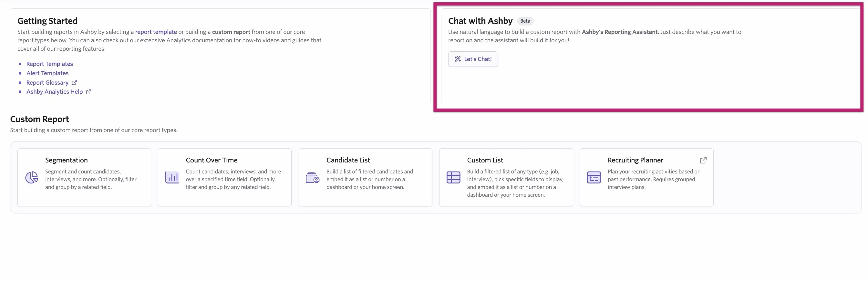The height and width of the screenshot is (281, 868).
Task: Click the Custom List description text
Action: (515, 183)
